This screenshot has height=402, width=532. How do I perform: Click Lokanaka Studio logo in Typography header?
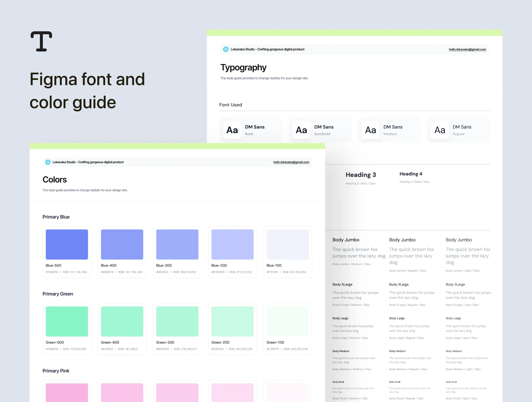pos(226,49)
